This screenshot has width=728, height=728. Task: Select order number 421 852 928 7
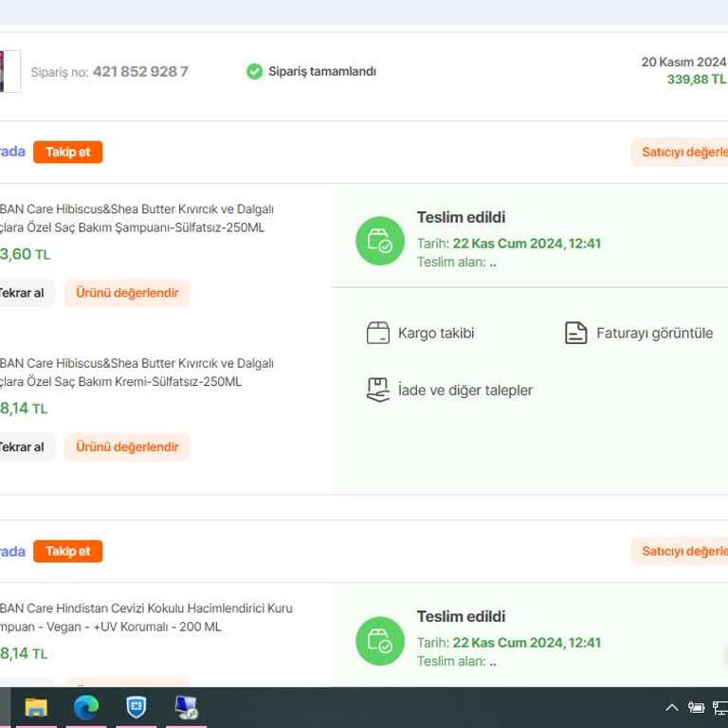tap(140, 71)
